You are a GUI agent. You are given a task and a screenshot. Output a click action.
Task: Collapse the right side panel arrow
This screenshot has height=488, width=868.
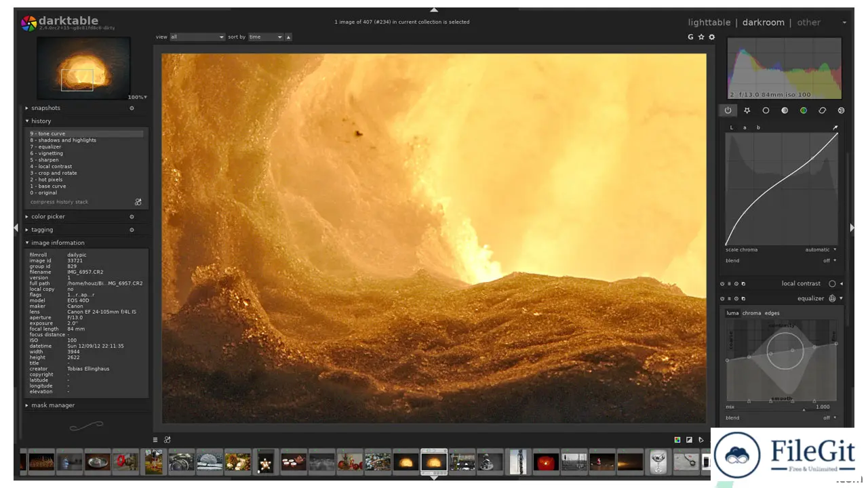point(853,228)
